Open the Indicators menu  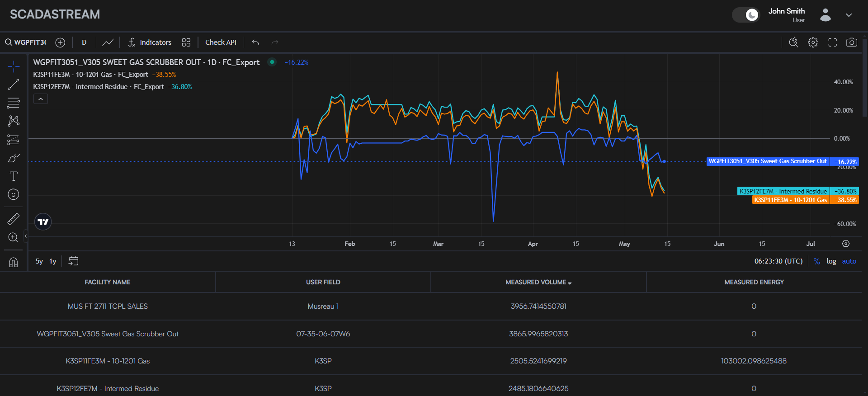point(150,42)
